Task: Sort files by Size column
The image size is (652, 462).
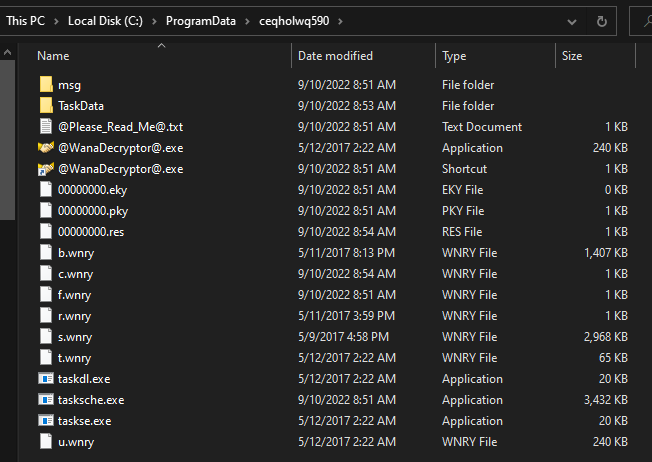Action: [572, 56]
